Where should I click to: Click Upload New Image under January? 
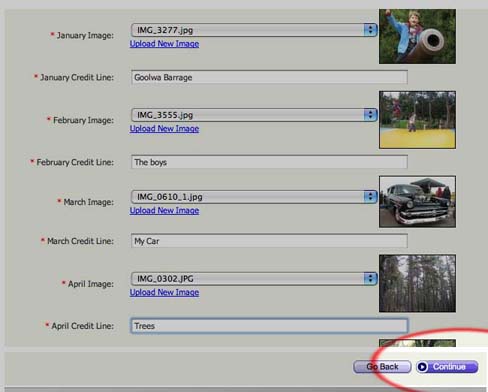(164, 44)
